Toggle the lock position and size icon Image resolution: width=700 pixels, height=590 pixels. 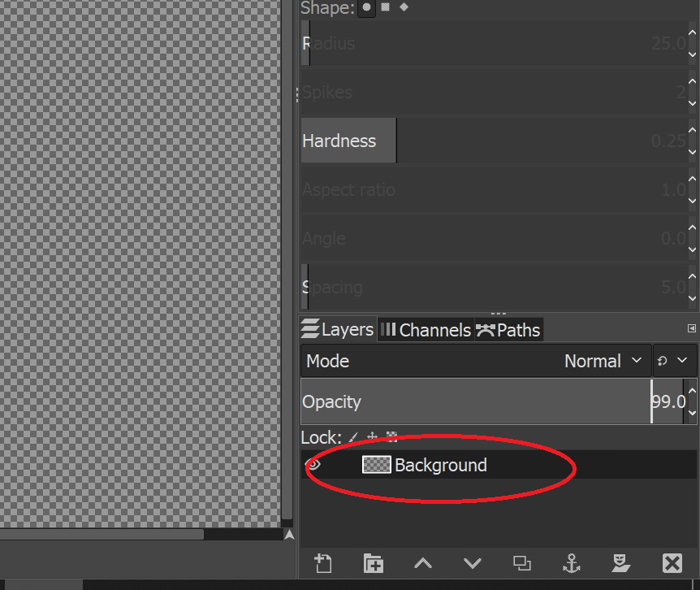coord(373,437)
